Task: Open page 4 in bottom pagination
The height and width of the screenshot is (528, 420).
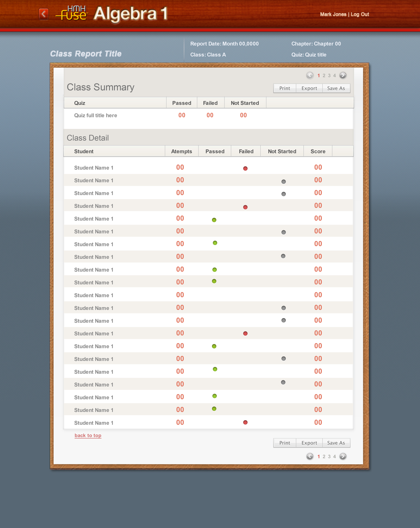Action: 334,457
